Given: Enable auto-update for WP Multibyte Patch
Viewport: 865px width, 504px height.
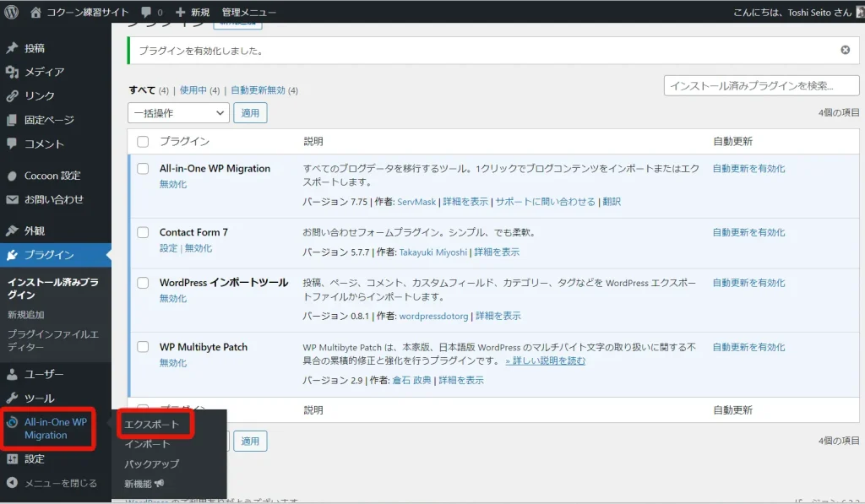Looking at the screenshot, I should point(748,347).
